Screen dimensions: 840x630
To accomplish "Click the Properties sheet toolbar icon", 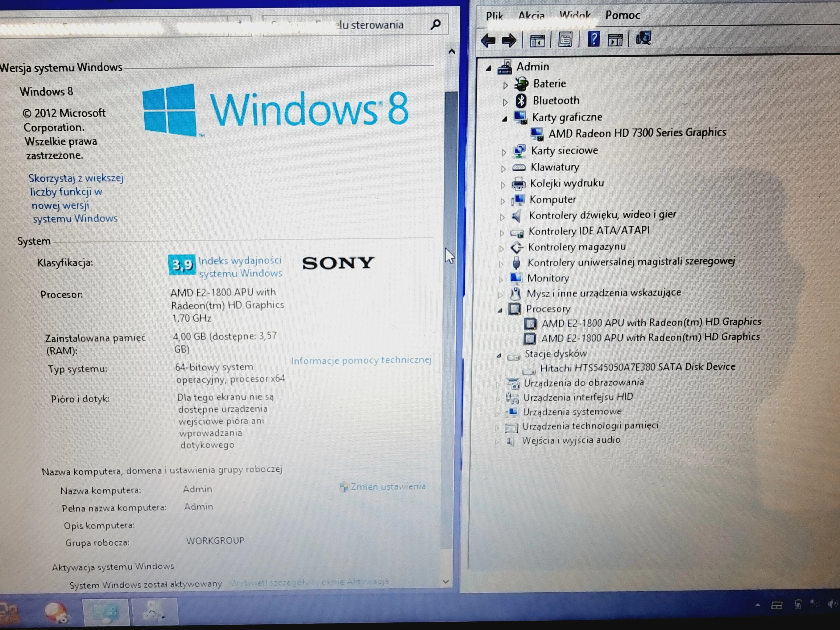I will pyautogui.click(x=565, y=39).
